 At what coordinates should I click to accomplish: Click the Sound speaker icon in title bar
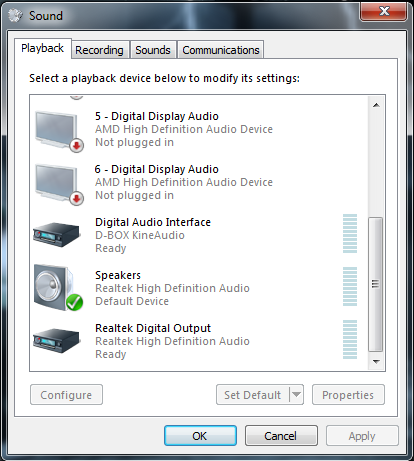[x=15, y=15]
